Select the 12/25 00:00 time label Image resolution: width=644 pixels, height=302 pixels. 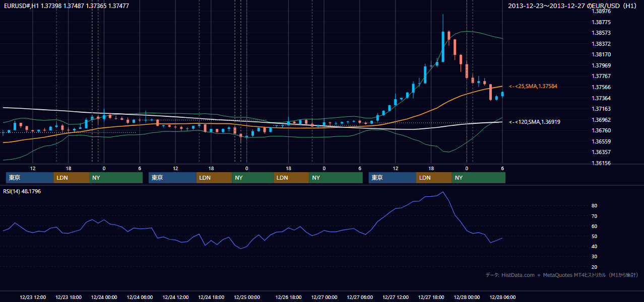(x=247, y=297)
